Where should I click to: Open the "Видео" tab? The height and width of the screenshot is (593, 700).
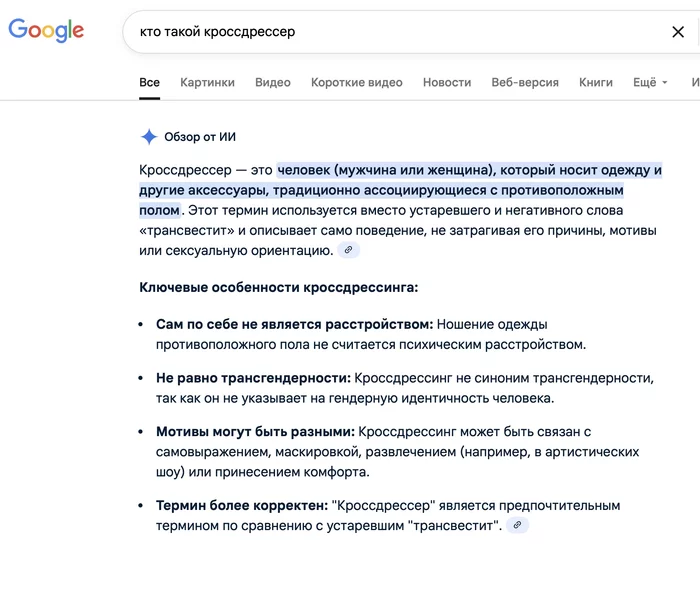click(x=273, y=83)
